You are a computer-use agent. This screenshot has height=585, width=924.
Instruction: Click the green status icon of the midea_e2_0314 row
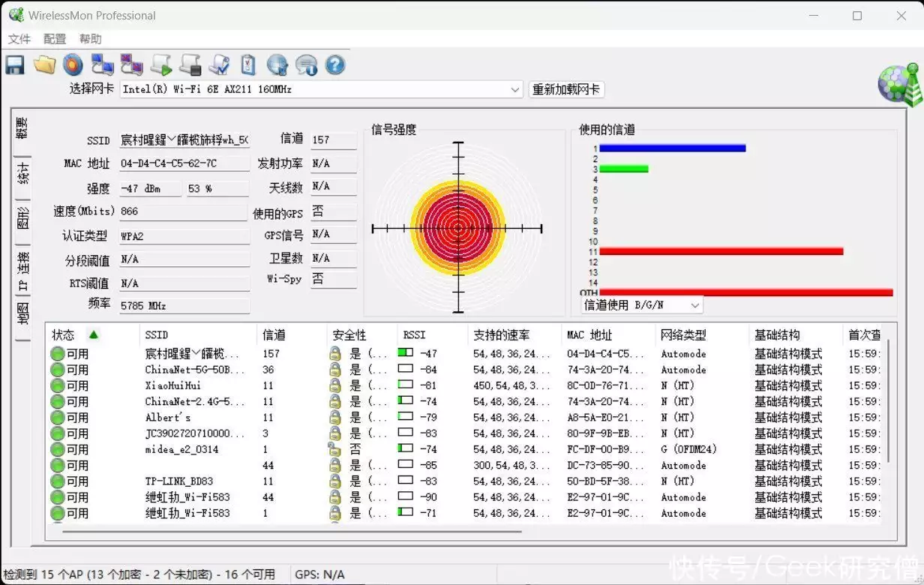(58, 450)
